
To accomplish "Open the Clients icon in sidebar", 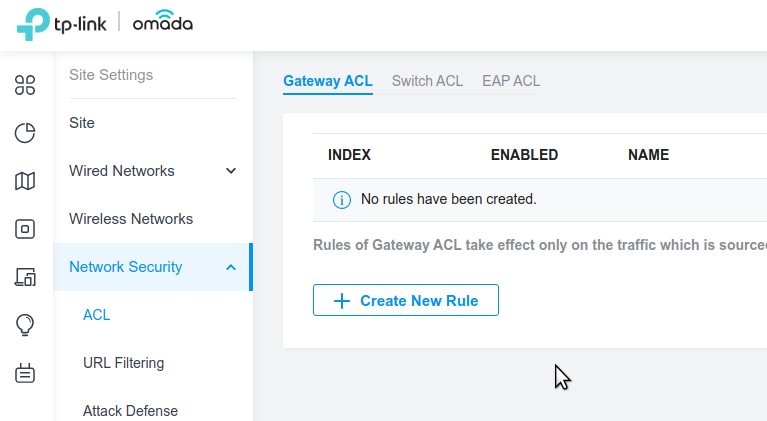I will pos(25,277).
